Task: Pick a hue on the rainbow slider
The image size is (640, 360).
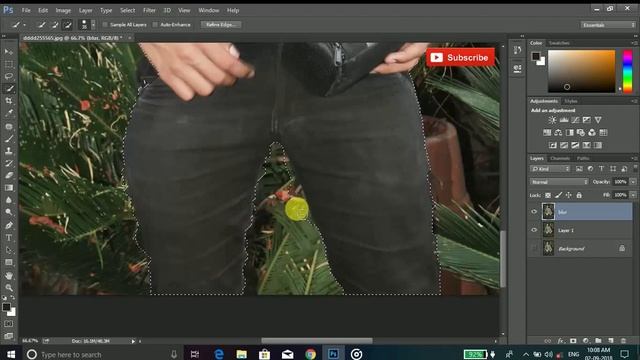Action: [627, 71]
